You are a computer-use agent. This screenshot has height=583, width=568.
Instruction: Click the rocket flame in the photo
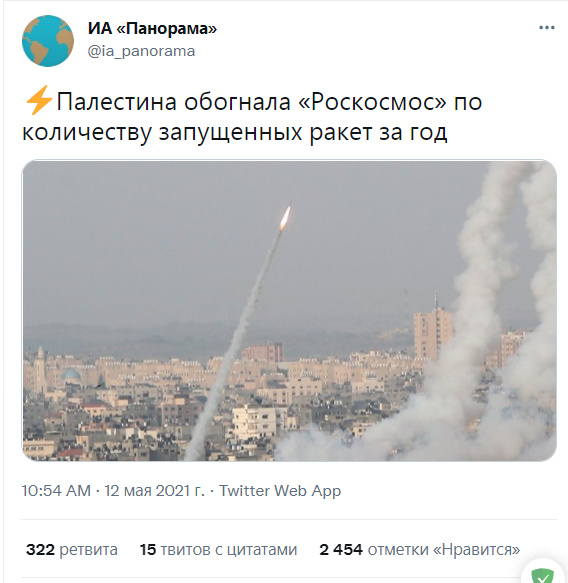285,217
